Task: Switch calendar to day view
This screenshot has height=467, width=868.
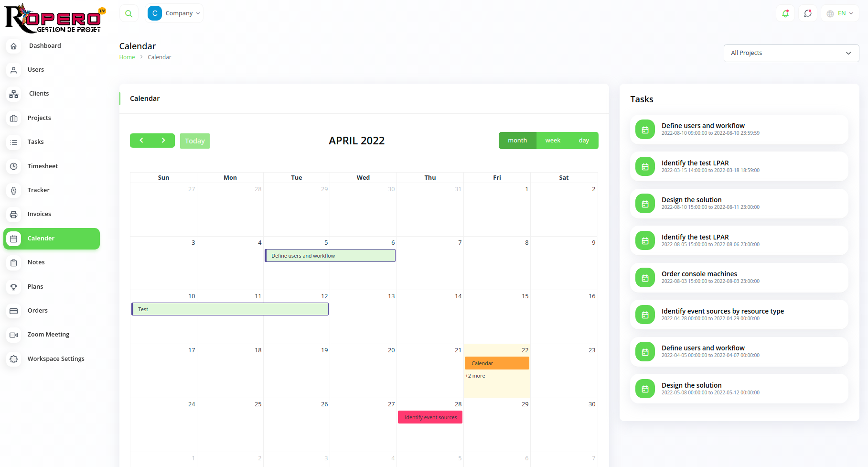Action: click(584, 141)
